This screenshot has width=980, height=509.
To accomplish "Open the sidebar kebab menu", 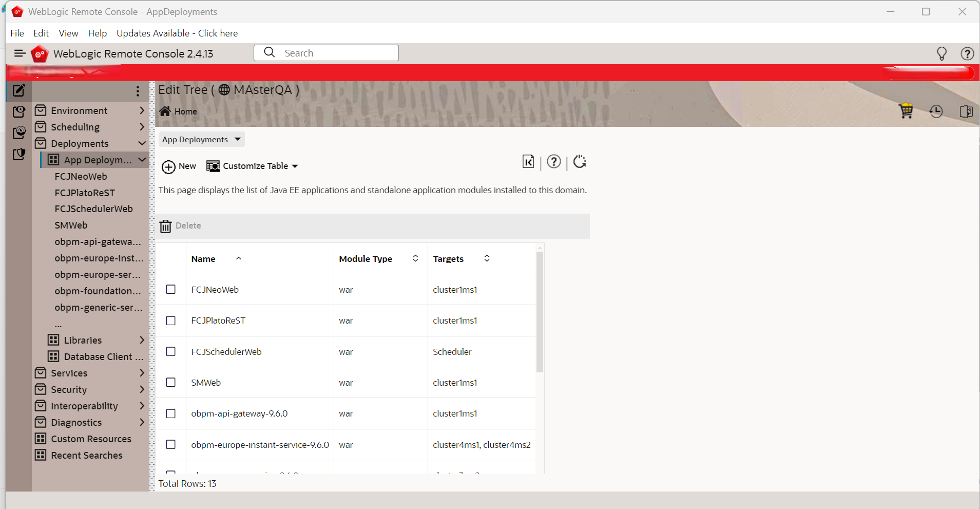I will (138, 91).
